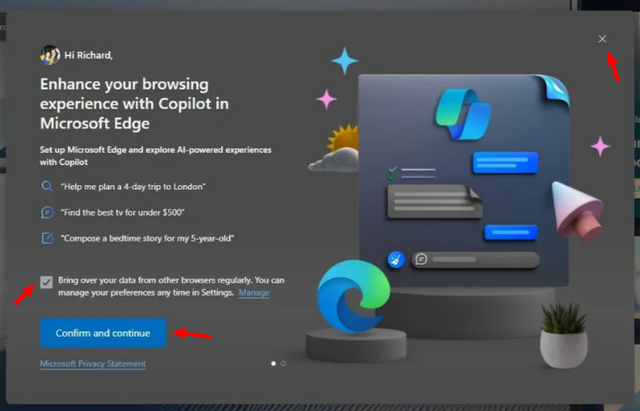The height and width of the screenshot is (411, 640).
Task: Click the chat bubble icon beside best tv
Action: (x=47, y=212)
